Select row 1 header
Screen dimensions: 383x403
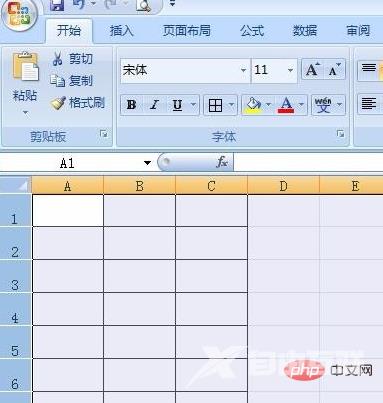16,211
